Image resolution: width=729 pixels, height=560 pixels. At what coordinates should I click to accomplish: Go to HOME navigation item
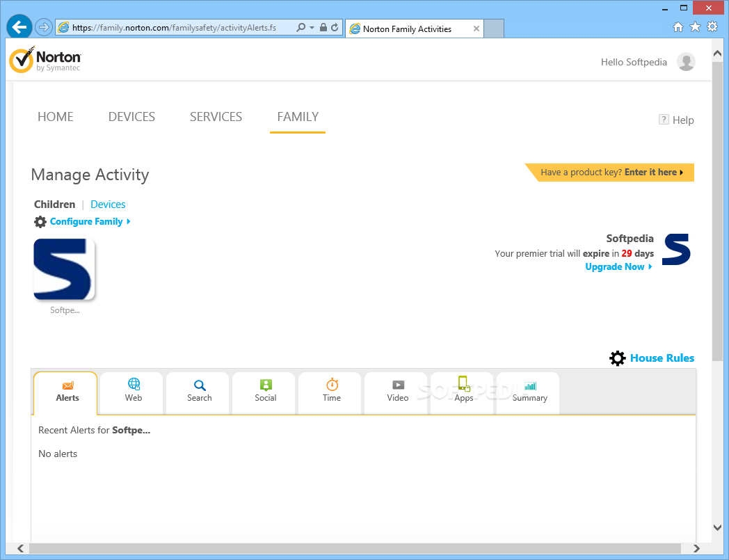click(x=56, y=117)
